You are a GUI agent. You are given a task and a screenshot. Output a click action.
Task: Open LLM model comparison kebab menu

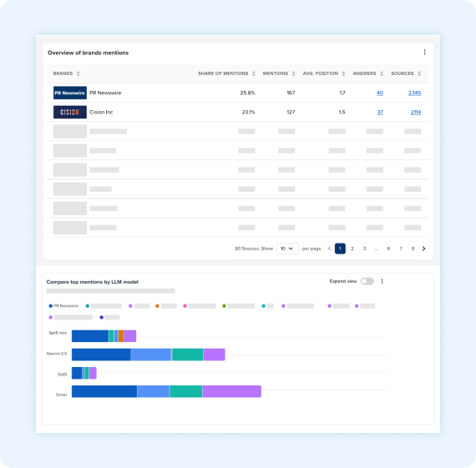(382, 281)
